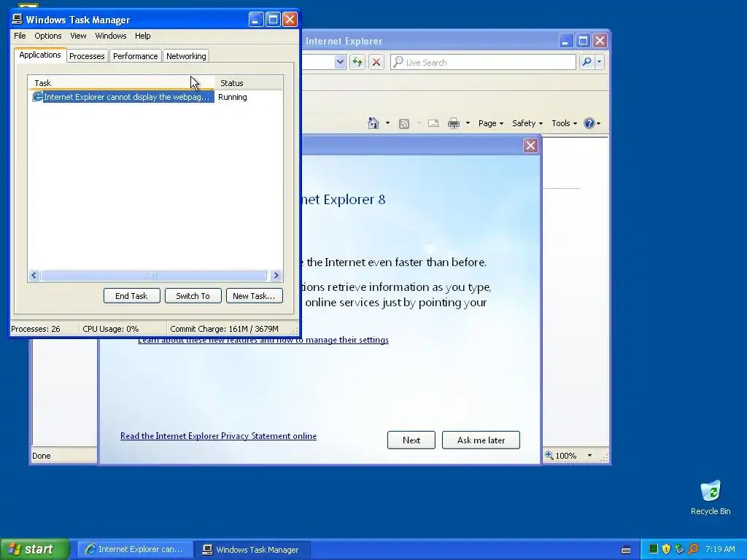The width and height of the screenshot is (747, 560).
Task: Open the Windows menu in Task Manager
Action: click(111, 36)
